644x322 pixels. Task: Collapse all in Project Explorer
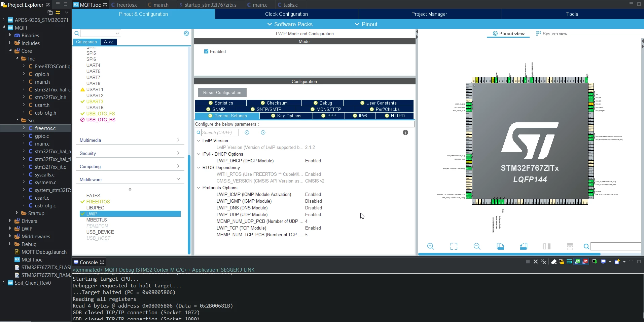coord(50,12)
